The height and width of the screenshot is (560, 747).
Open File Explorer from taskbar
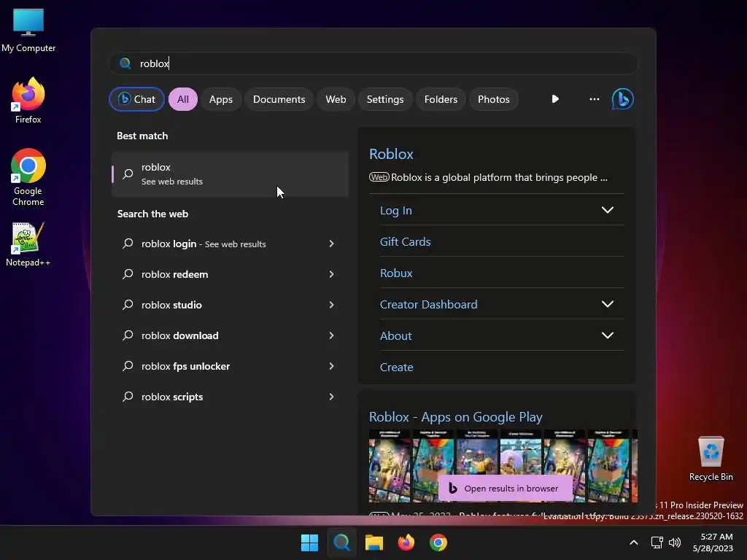[374, 542]
